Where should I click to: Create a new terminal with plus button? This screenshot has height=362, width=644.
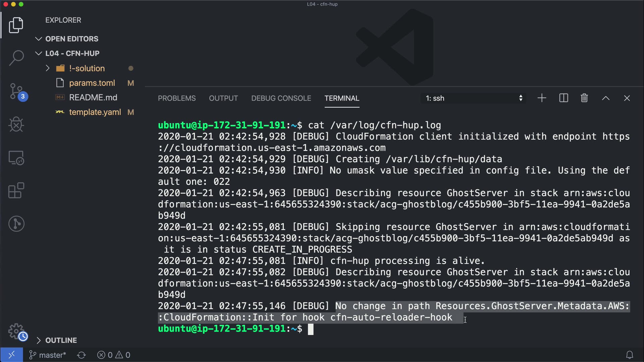point(542,98)
